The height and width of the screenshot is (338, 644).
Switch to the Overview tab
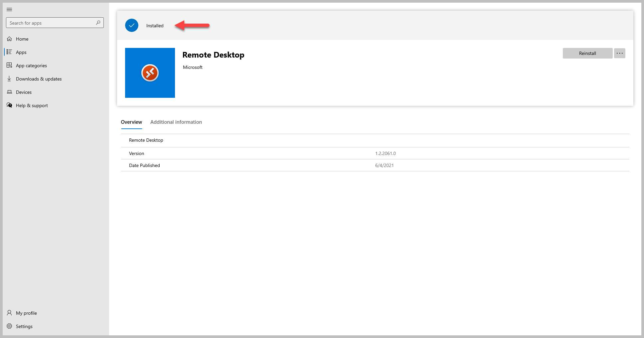click(x=131, y=122)
